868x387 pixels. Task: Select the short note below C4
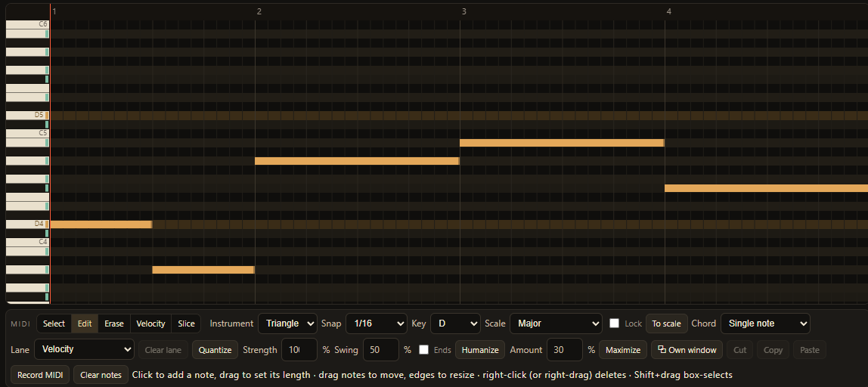coord(203,270)
